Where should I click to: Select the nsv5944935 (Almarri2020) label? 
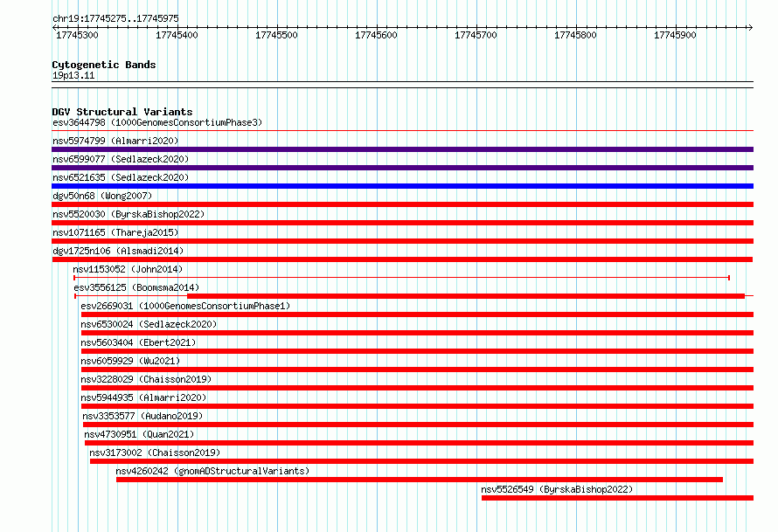coord(144,397)
